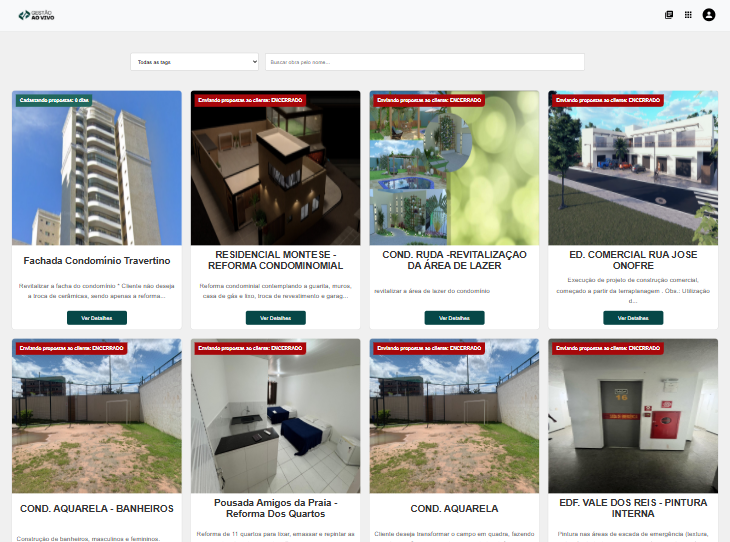Click the green 'Cadastrando propostas' status badge

point(54,100)
